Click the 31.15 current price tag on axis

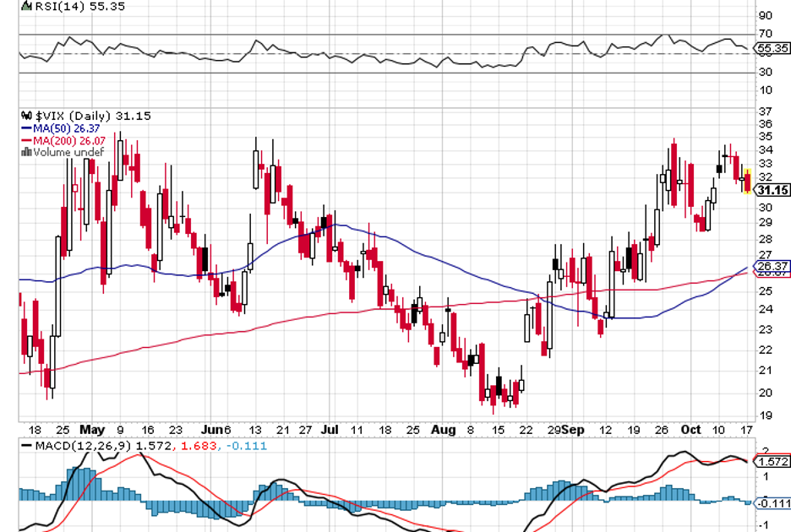(x=773, y=190)
